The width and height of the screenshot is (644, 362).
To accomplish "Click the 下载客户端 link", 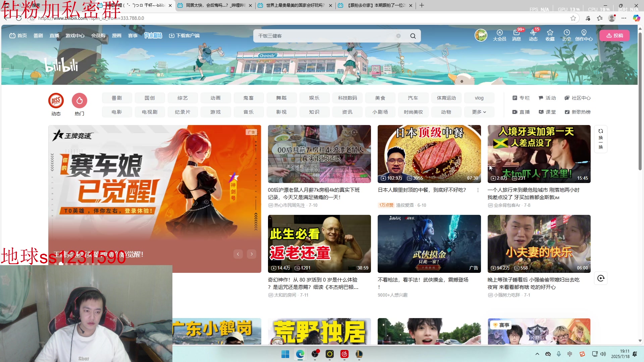I will [x=184, y=36].
